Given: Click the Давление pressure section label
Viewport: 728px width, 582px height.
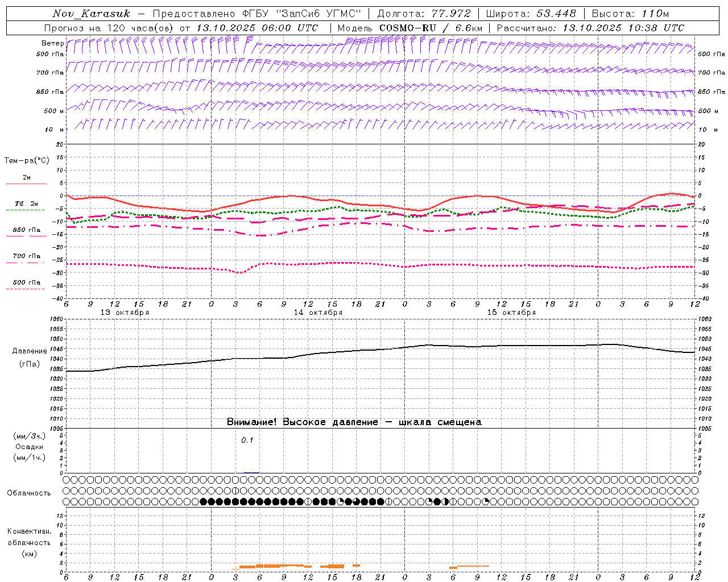Looking at the screenshot, I should pos(30,351).
